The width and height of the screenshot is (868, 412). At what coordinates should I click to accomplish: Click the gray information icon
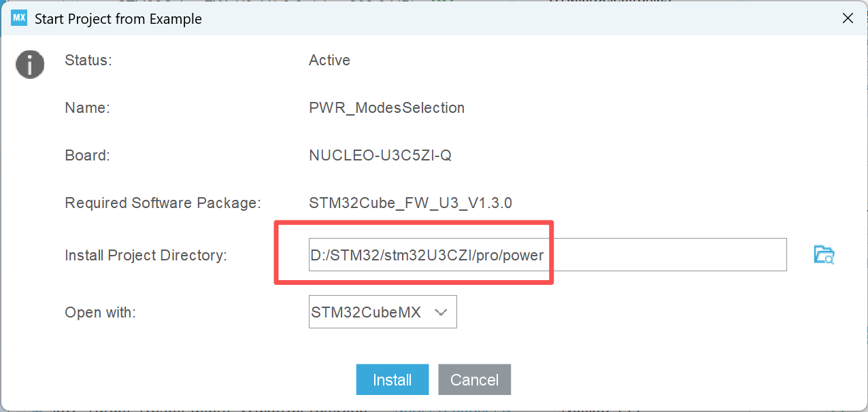point(30,65)
